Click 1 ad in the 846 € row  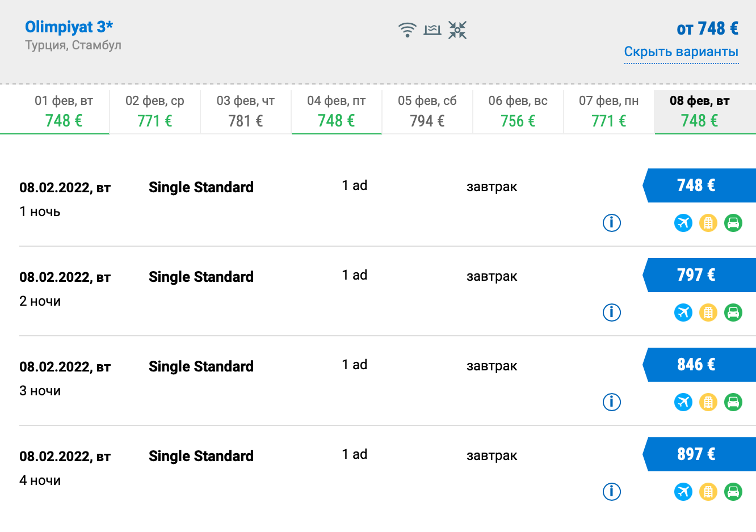[x=355, y=365]
